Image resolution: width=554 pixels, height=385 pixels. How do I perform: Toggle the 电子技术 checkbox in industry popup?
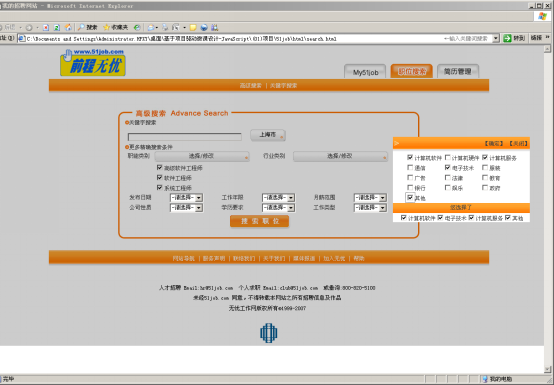[447, 167]
